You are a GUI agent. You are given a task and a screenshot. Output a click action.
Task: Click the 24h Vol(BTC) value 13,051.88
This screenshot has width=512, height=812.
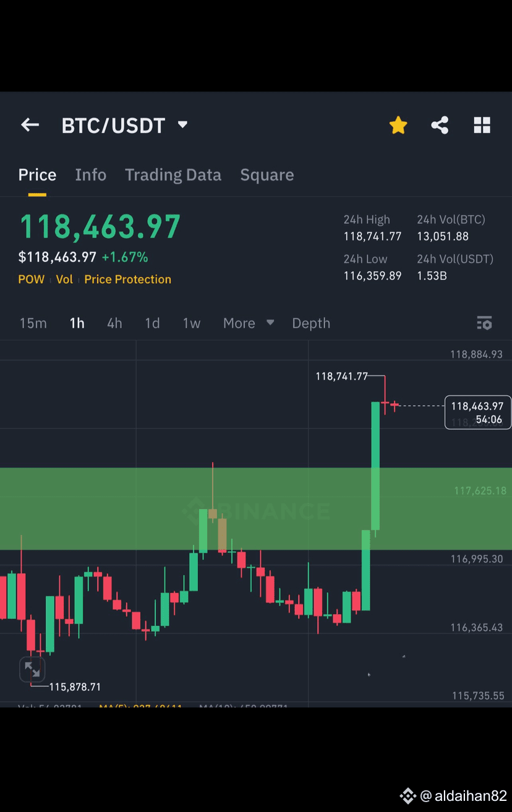point(443,236)
